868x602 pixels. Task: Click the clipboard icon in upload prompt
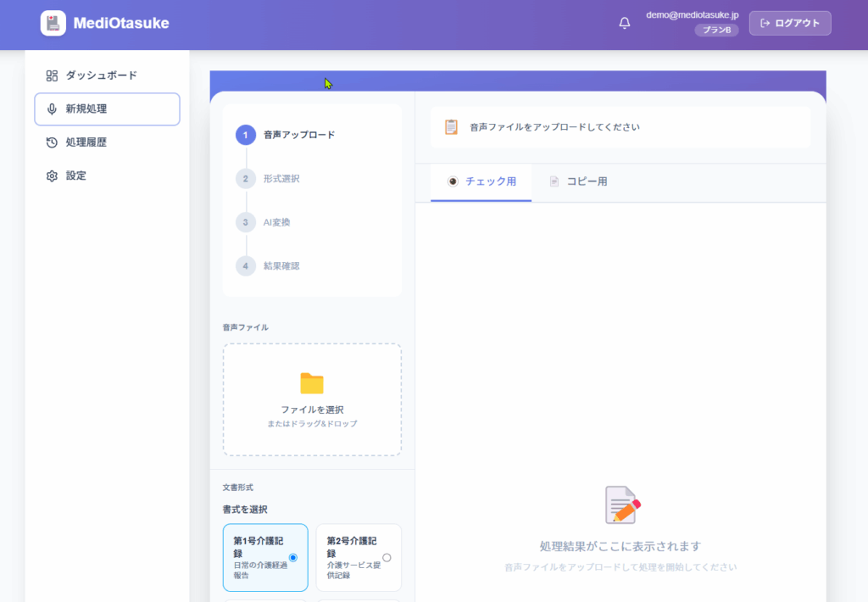click(451, 127)
